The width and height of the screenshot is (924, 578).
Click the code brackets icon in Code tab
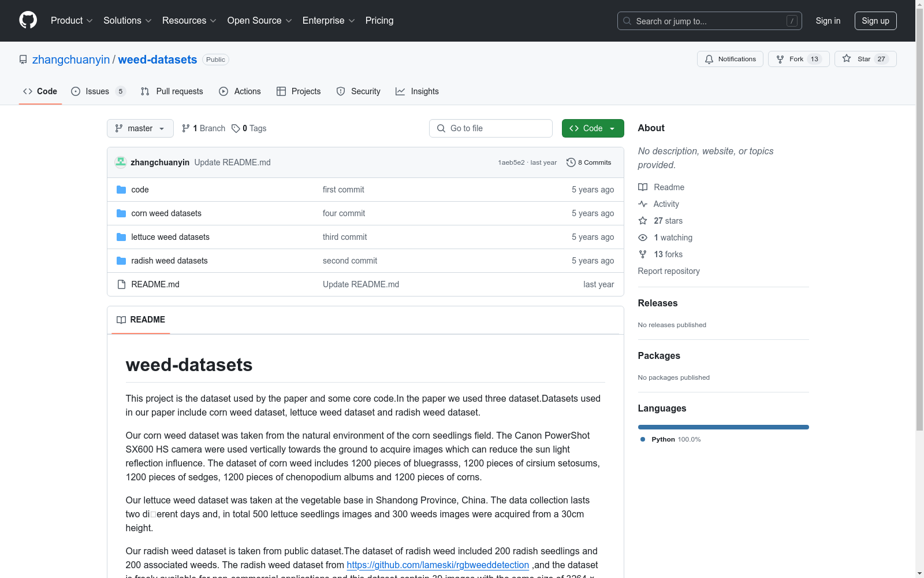pos(28,91)
